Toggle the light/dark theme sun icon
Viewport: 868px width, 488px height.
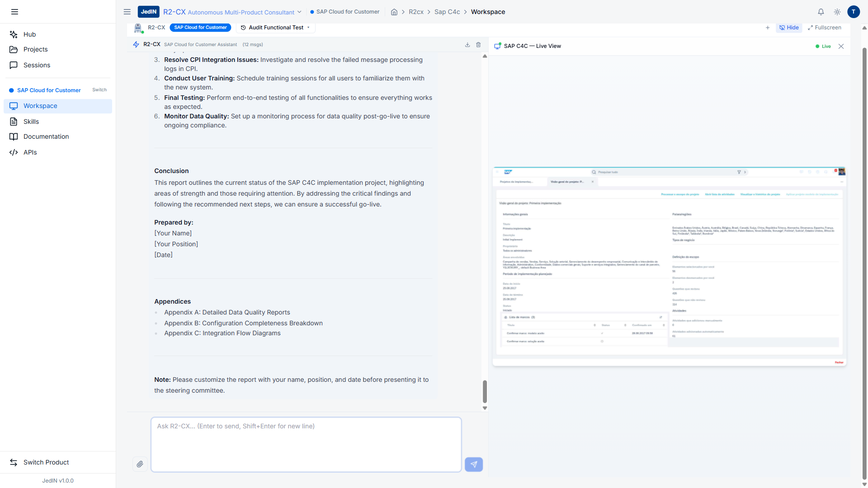837,12
